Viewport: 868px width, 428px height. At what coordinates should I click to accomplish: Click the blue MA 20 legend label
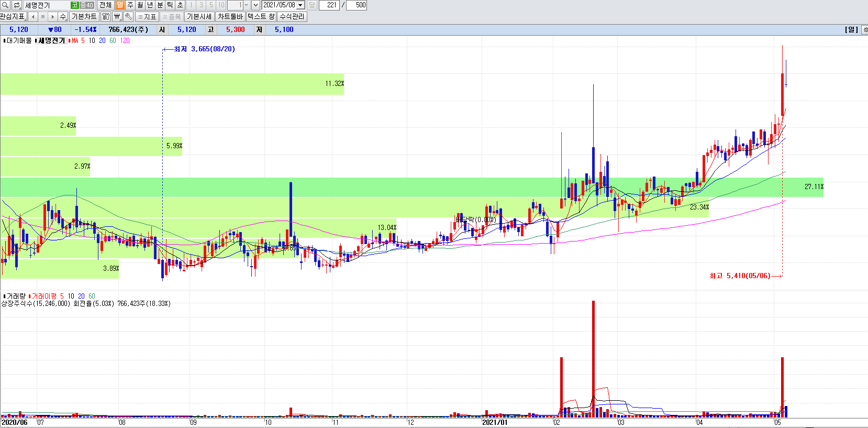pyautogui.click(x=102, y=40)
